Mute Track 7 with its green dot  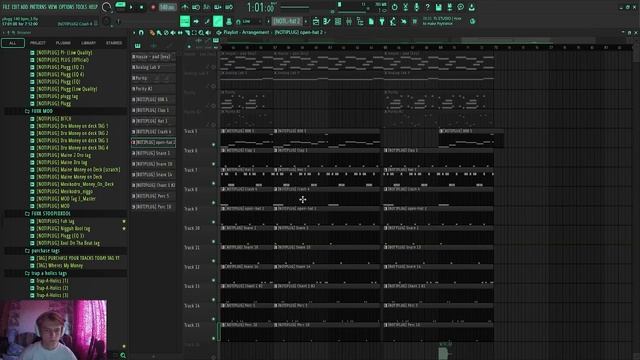point(213,183)
